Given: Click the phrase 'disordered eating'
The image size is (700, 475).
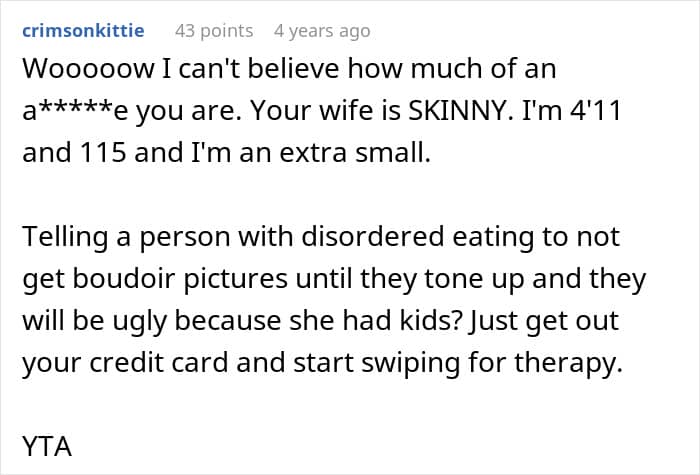Looking at the screenshot, I should click(x=417, y=236).
